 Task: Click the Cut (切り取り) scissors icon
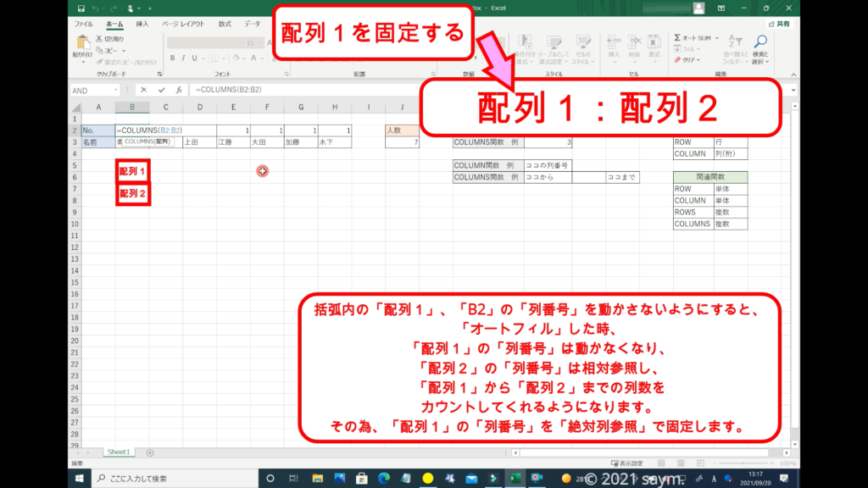[99, 39]
